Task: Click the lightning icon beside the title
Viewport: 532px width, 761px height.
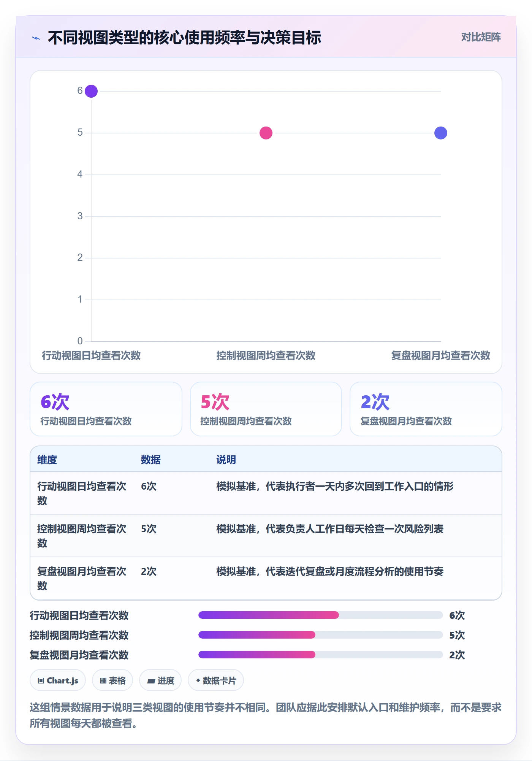Action: [36, 38]
